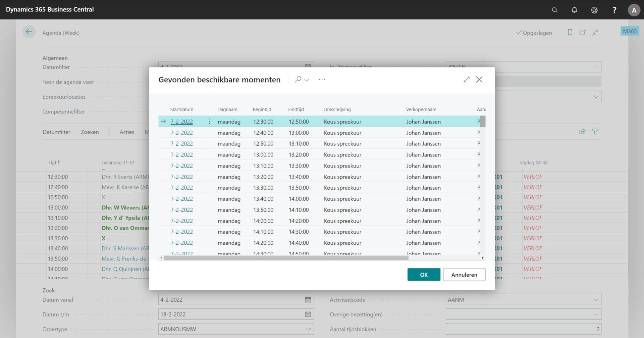This screenshot has height=338, width=644.
Task: Select the vrijdag 04-02 column header
Action: pos(534,162)
